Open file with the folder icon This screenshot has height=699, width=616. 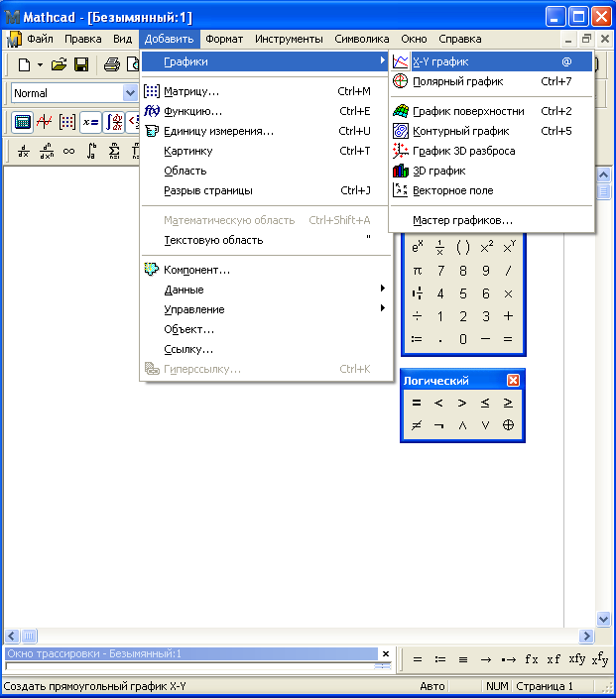(x=59, y=65)
